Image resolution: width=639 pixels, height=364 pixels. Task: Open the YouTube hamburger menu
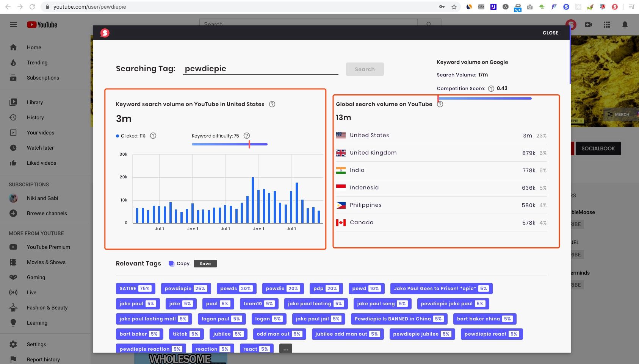coord(13,25)
